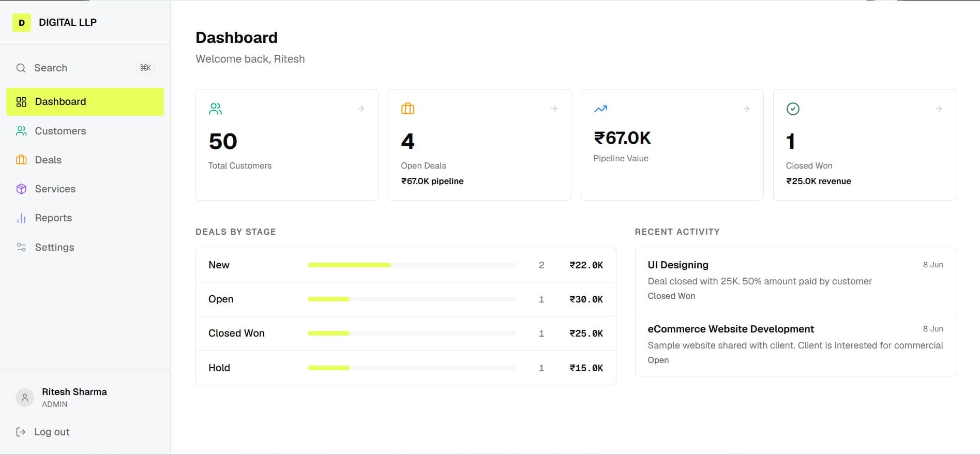The width and height of the screenshot is (980, 455).
Task: Click the Log out arrow icon
Action: [21, 432]
